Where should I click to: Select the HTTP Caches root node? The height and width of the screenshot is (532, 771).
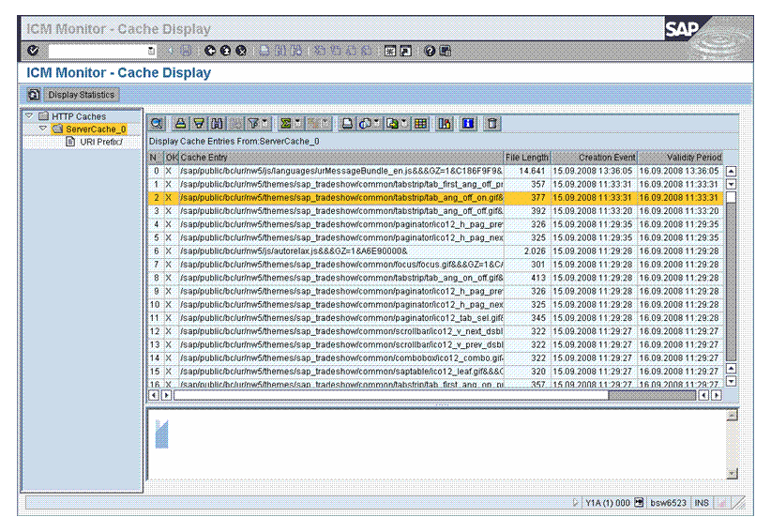pyautogui.click(x=79, y=116)
